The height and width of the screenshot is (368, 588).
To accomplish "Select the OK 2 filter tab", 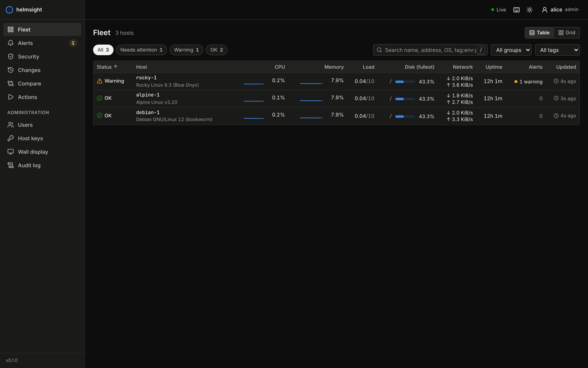I will (x=216, y=50).
